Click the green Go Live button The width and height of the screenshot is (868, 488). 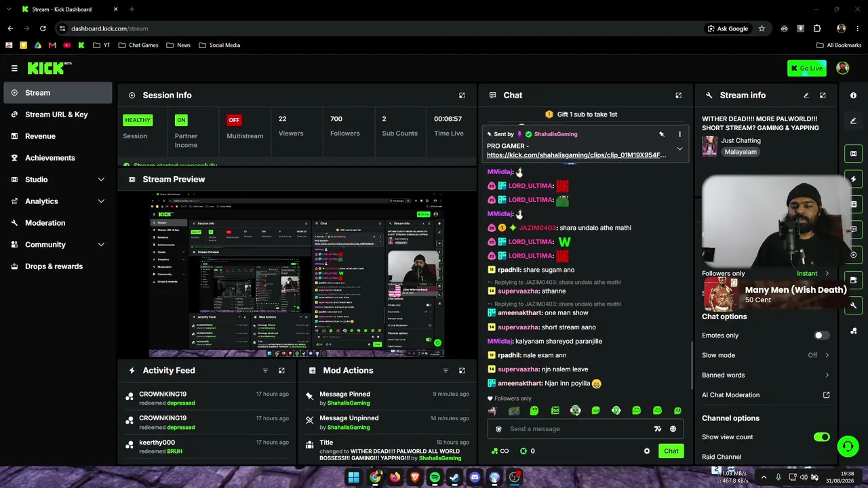[807, 68]
